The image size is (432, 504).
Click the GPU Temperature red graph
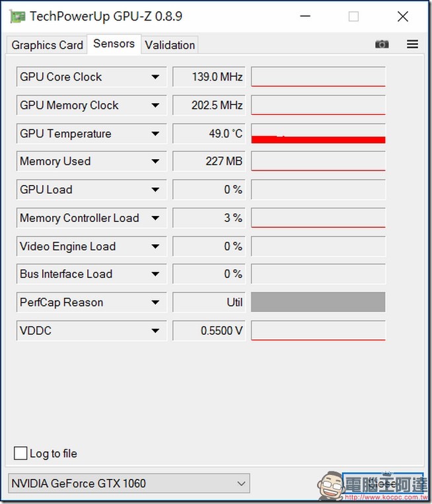[x=318, y=133]
